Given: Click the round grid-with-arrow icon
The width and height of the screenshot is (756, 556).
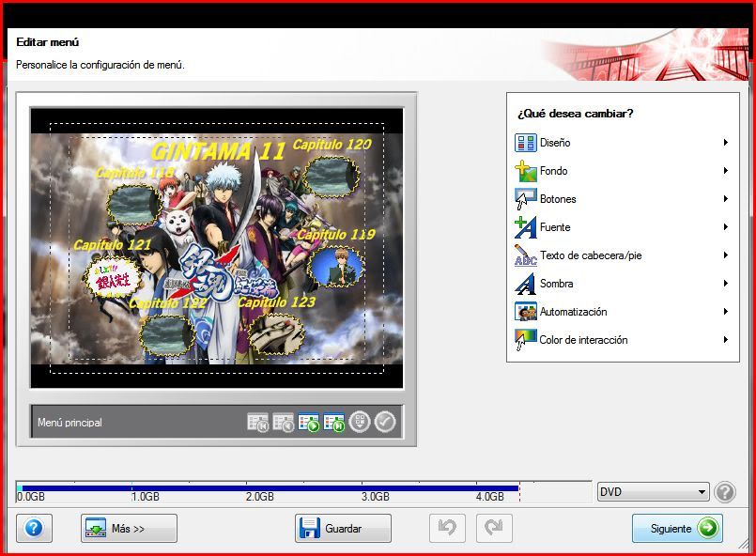Looking at the screenshot, I should tap(359, 422).
